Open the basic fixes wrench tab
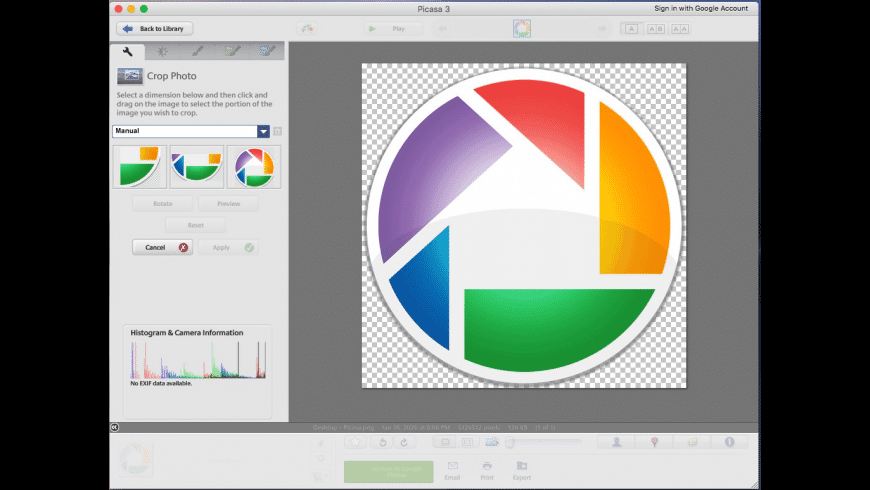The height and width of the screenshot is (490, 870). (x=128, y=52)
